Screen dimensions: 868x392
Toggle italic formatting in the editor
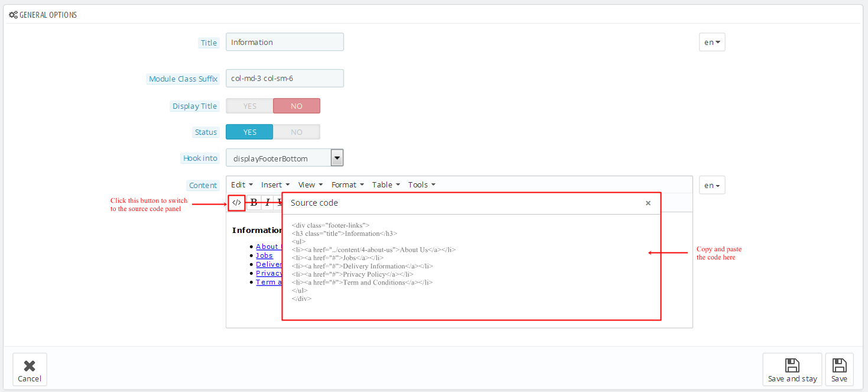coord(267,203)
